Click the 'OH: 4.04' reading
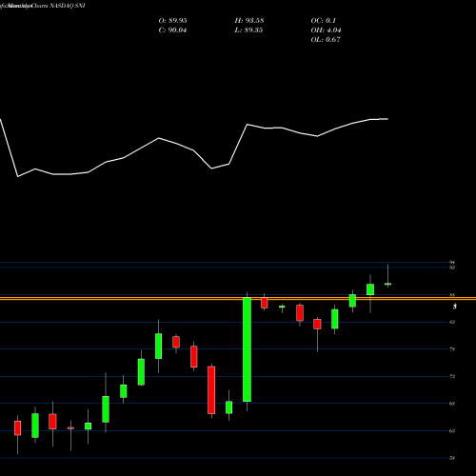476x476 pixels. 326,30
